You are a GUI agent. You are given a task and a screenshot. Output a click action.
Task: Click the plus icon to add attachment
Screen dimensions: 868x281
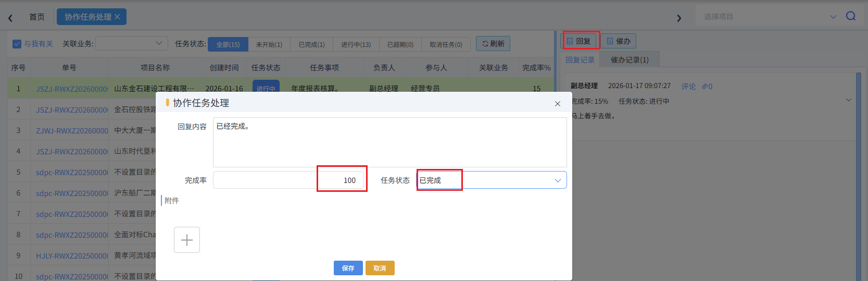186,240
